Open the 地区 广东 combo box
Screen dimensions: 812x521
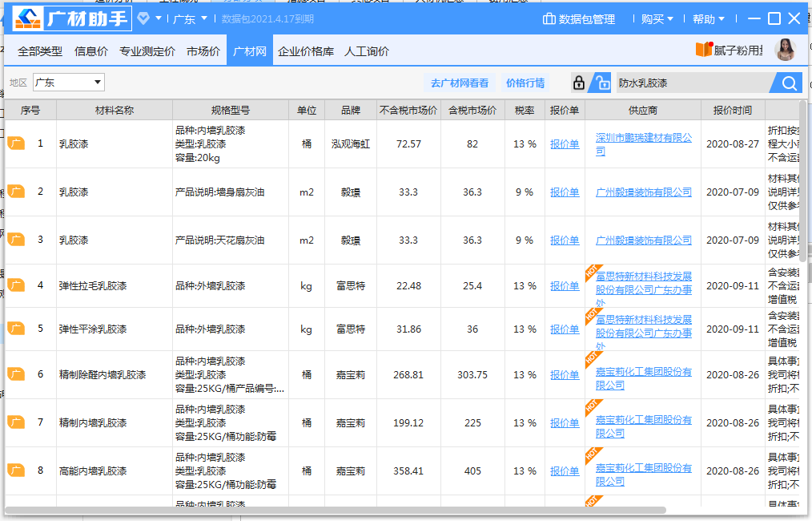[x=69, y=83]
